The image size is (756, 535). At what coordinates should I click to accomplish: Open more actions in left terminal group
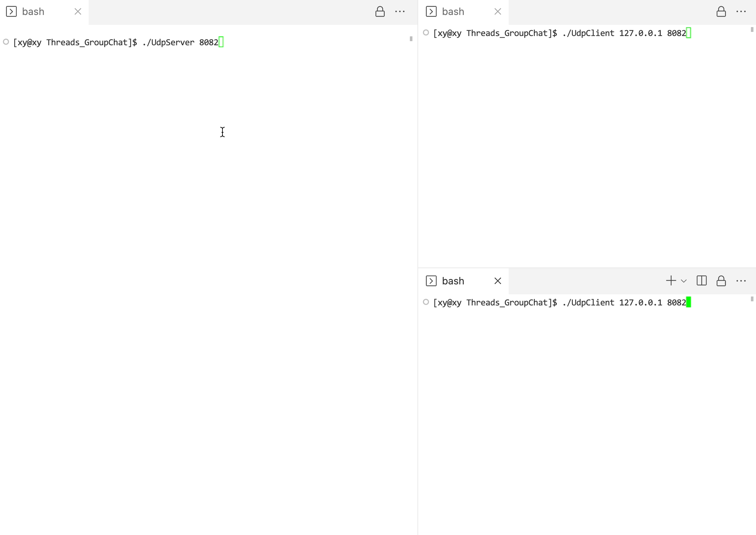400,12
